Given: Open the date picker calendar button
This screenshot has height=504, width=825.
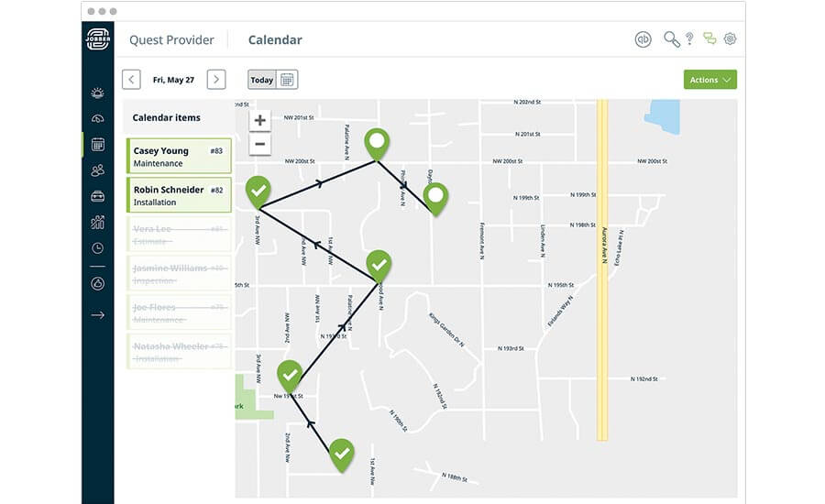Looking at the screenshot, I should point(287,80).
